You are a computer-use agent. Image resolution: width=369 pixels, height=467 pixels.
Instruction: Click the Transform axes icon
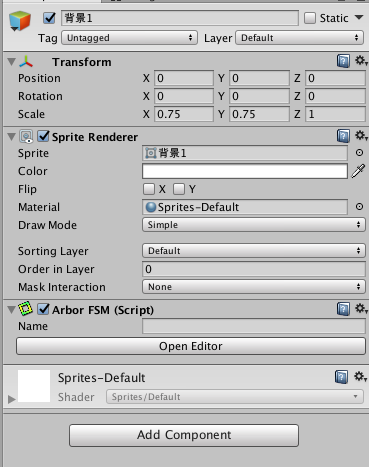point(26,62)
